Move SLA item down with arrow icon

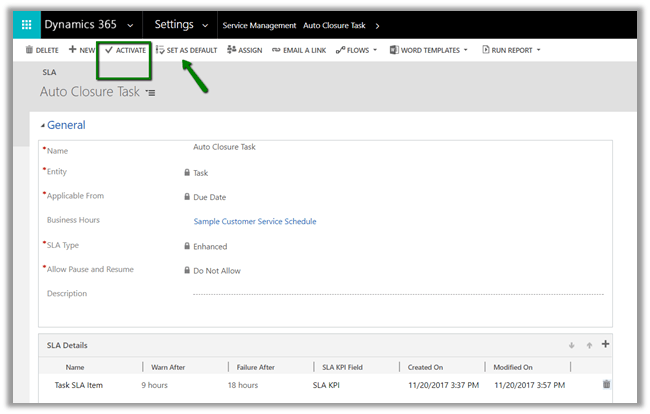(572, 346)
